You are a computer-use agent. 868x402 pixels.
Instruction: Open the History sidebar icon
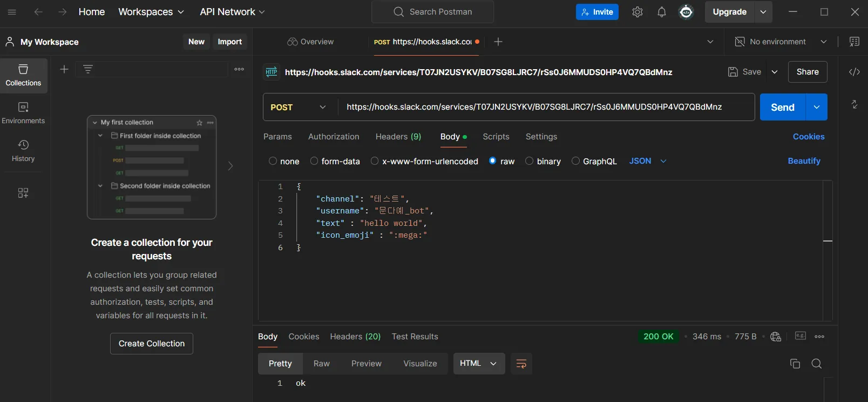(23, 151)
